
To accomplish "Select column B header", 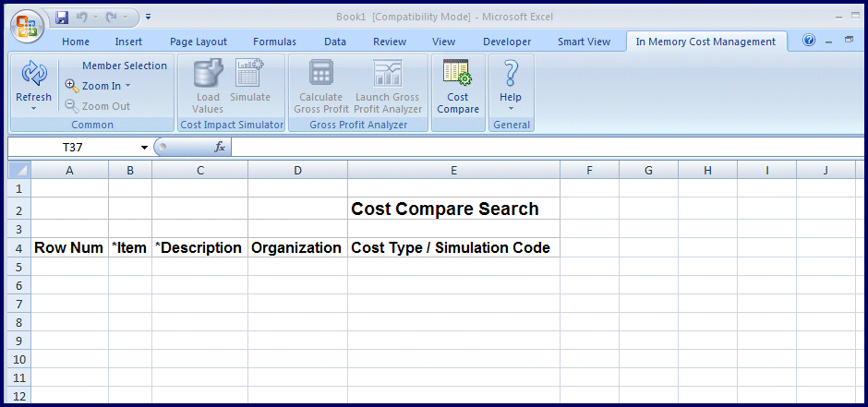I will (130, 171).
